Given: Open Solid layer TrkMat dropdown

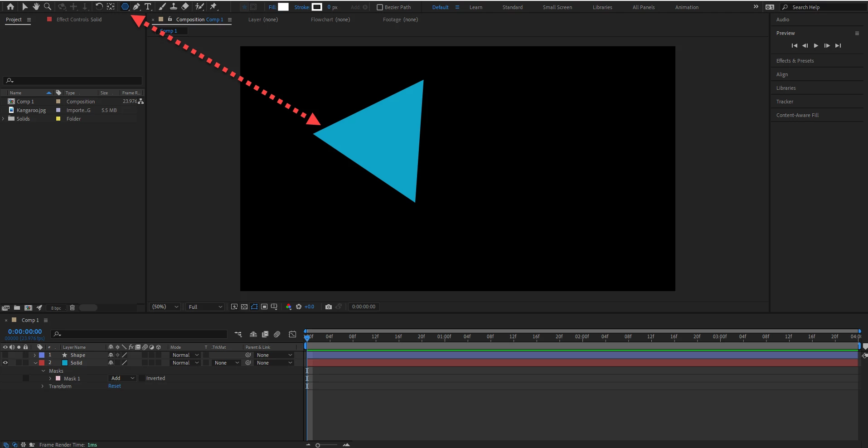Looking at the screenshot, I should [x=227, y=363].
